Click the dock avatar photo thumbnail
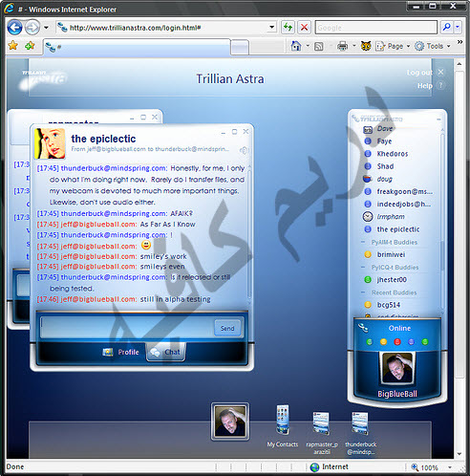 click(x=230, y=422)
